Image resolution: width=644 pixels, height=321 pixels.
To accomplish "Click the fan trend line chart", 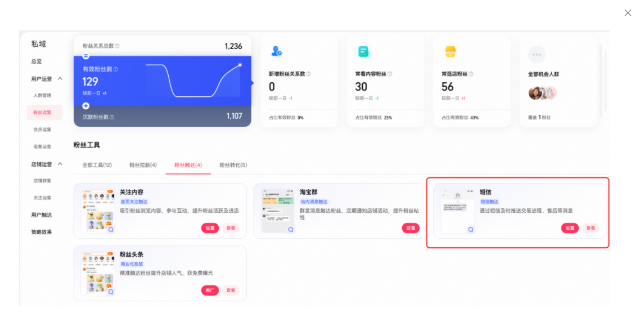I will (193, 81).
